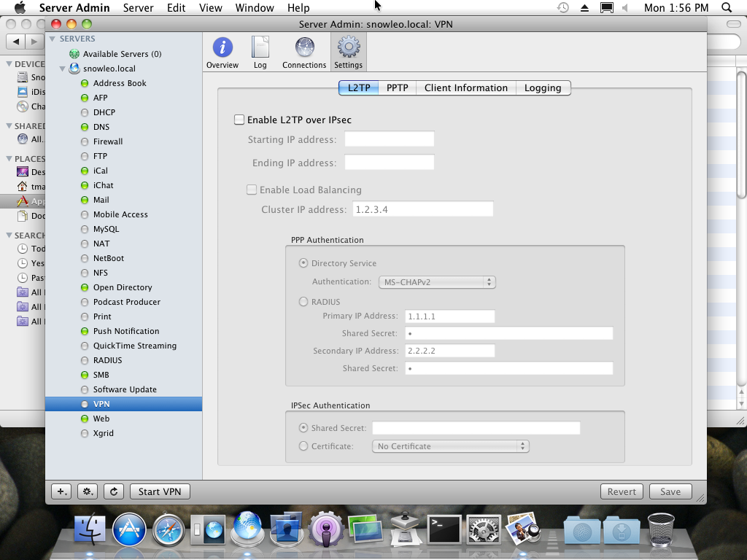
Task: Click the Cluster IP address field
Action: (423, 209)
